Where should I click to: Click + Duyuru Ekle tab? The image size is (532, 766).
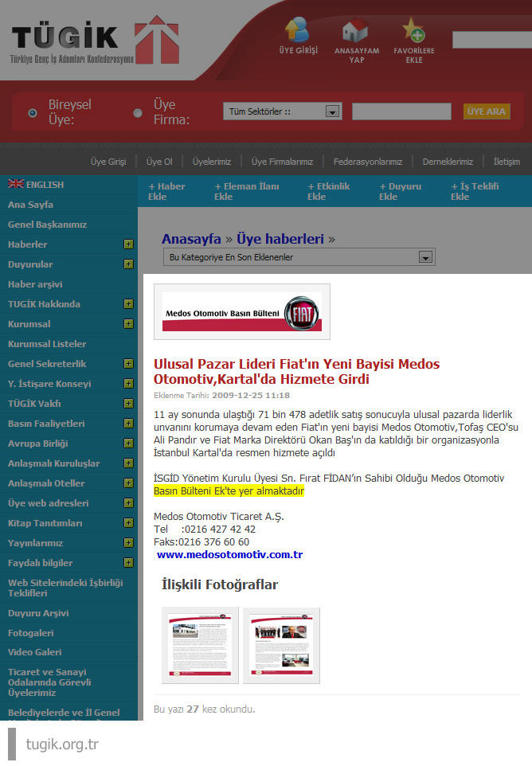click(x=400, y=191)
